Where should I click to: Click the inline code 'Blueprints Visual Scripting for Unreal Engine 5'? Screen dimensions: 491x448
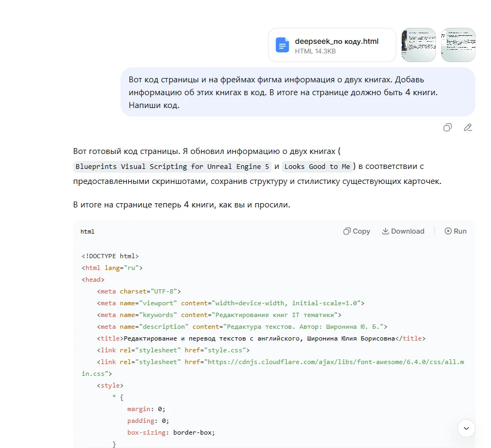pyautogui.click(x=172, y=167)
